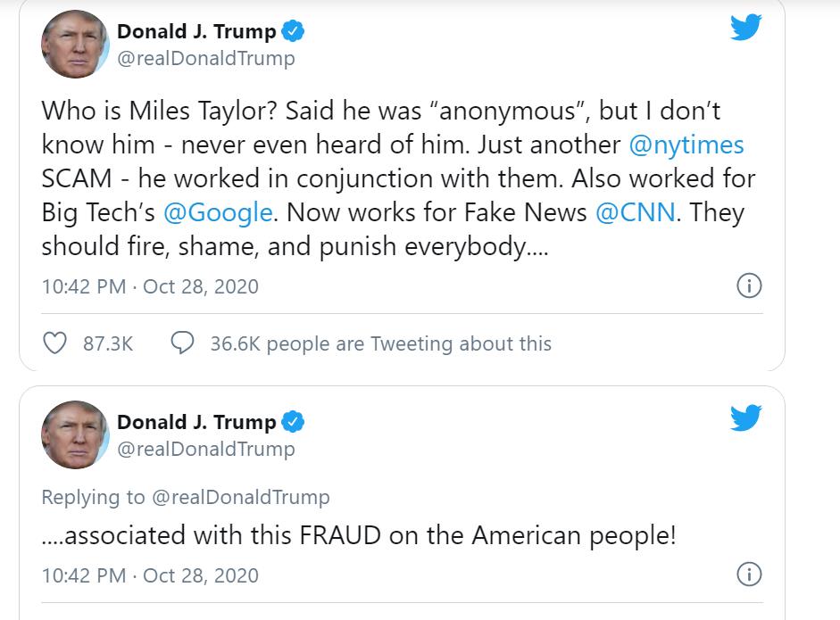Image resolution: width=840 pixels, height=620 pixels.
Task: Click the first tweet's profile avatar
Action: click(75, 44)
